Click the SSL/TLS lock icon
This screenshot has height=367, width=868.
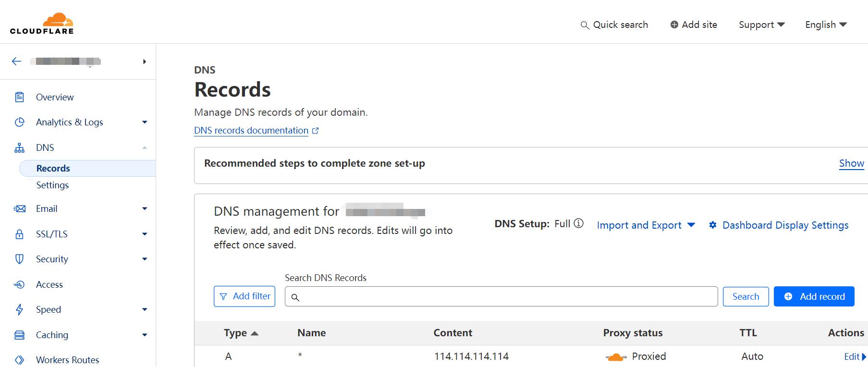pos(19,234)
